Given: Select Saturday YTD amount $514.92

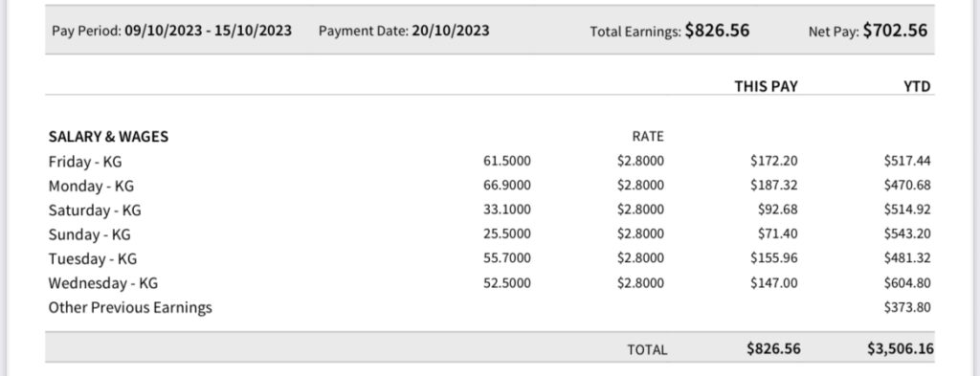Looking at the screenshot, I should (907, 210).
